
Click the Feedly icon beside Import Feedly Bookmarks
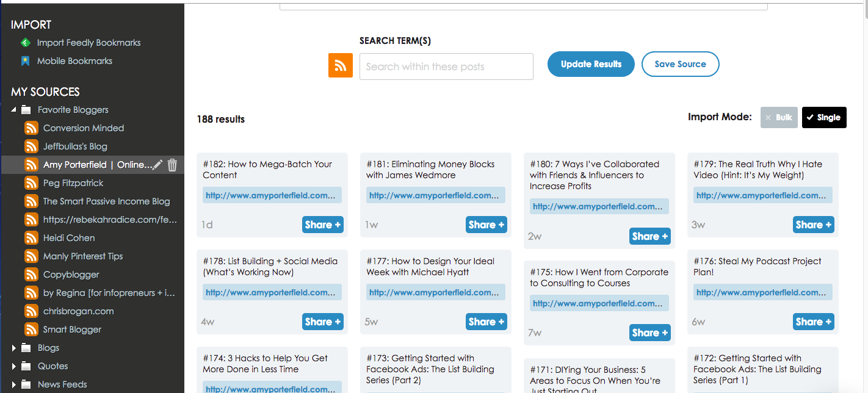pyautogui.click(x=25, y=43)
